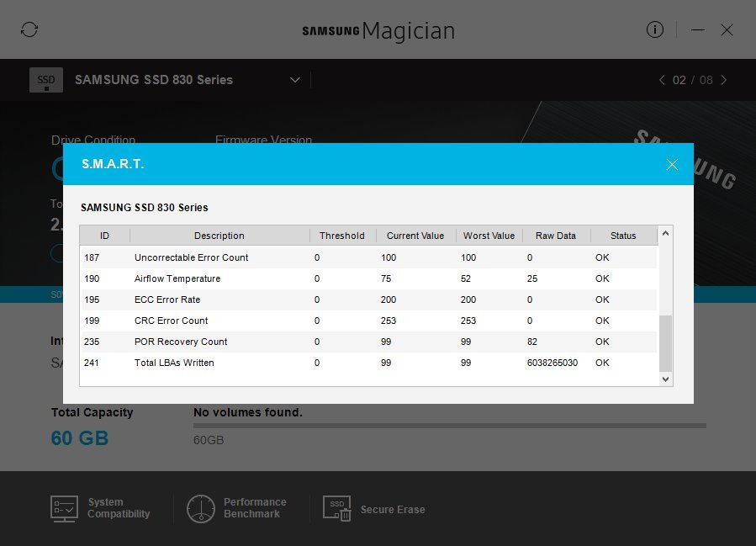Click the Worst Value column header
756x546 pixels.
[489, 236]
